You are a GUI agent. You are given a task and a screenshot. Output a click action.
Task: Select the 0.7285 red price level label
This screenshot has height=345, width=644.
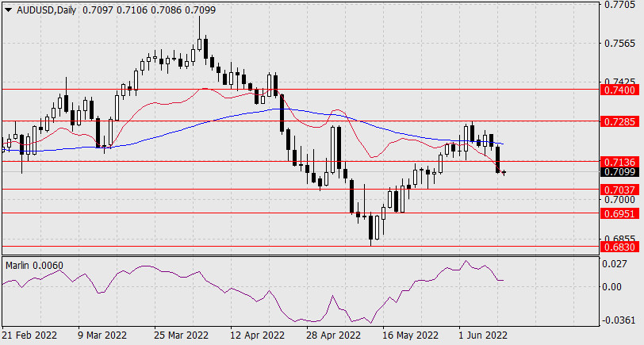[619, 121]
